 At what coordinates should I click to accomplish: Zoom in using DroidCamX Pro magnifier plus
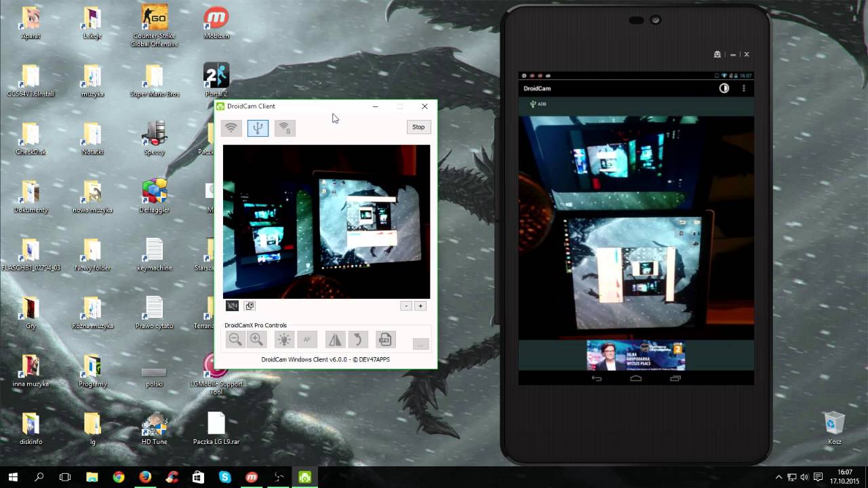click(x=256, y=340)
